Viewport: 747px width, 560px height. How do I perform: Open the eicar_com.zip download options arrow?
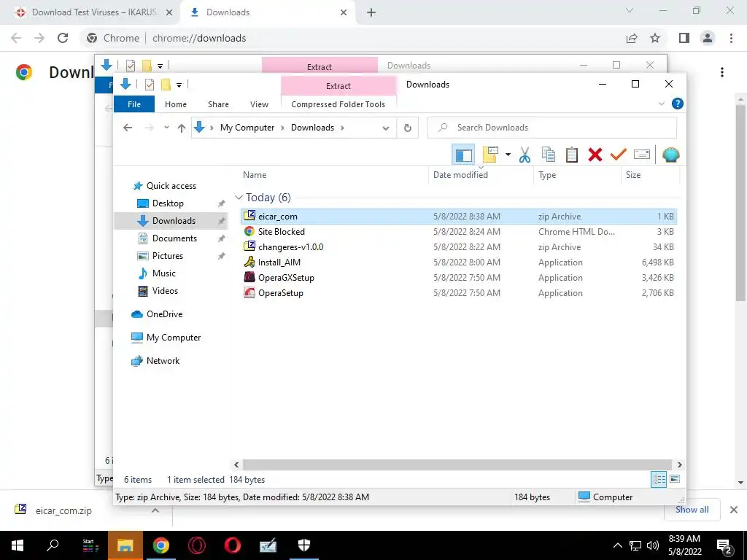[x=155, y=510]
